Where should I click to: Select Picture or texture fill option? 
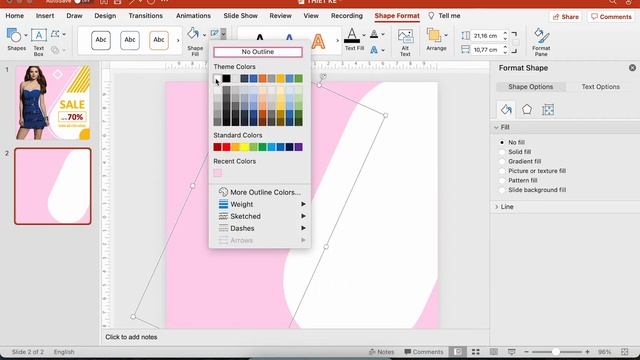coord(502,171)
